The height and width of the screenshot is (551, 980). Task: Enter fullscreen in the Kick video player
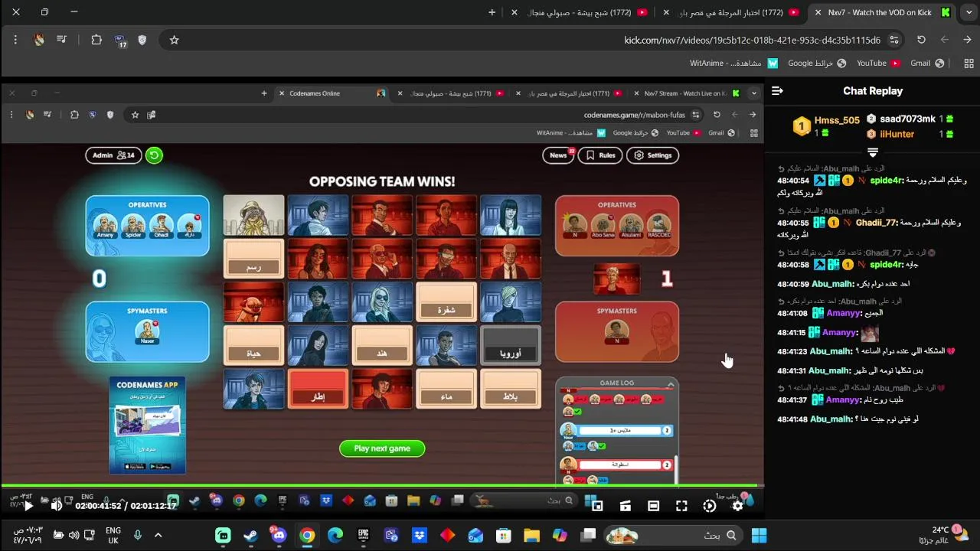(681, 506)
